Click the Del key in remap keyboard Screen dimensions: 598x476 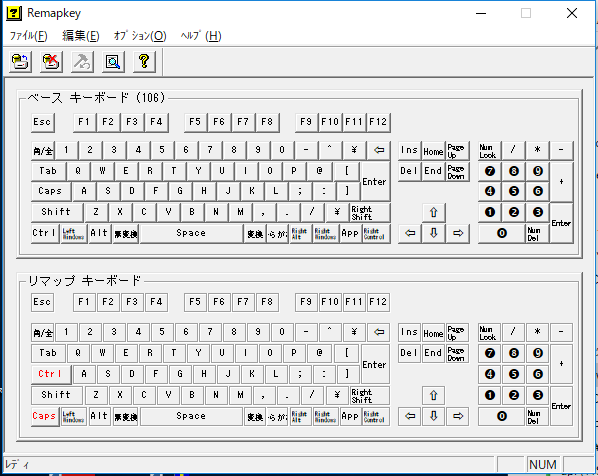click(x=410, y=354)
